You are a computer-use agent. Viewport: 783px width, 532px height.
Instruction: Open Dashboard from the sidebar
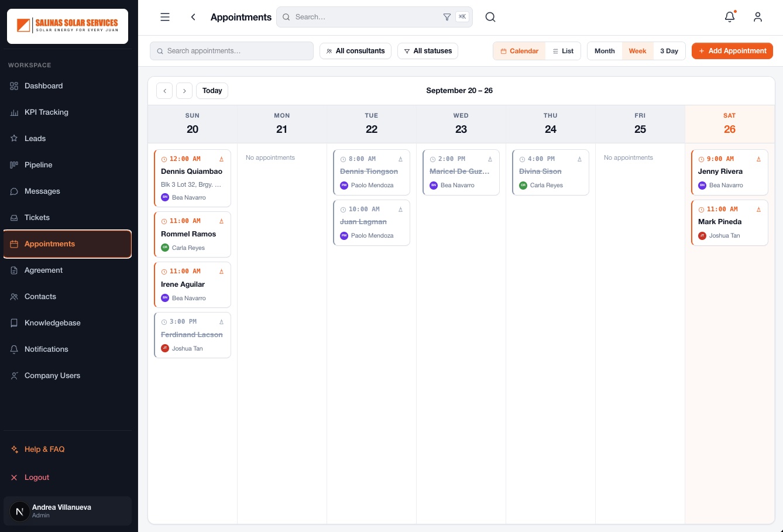[x=67, y=86]
